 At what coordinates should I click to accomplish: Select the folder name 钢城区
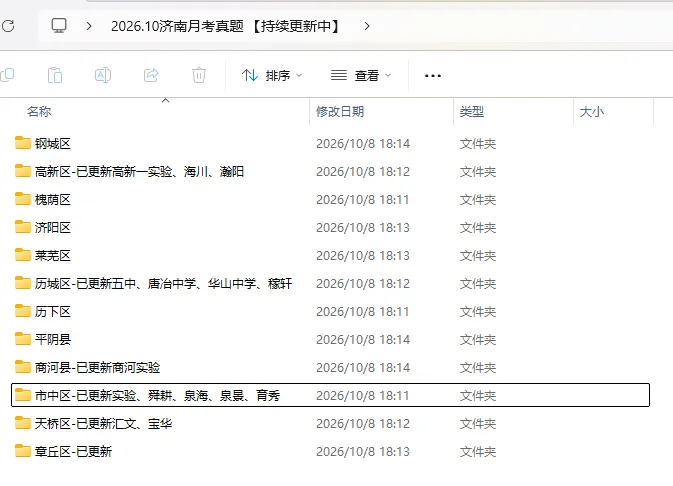(53, 143)
